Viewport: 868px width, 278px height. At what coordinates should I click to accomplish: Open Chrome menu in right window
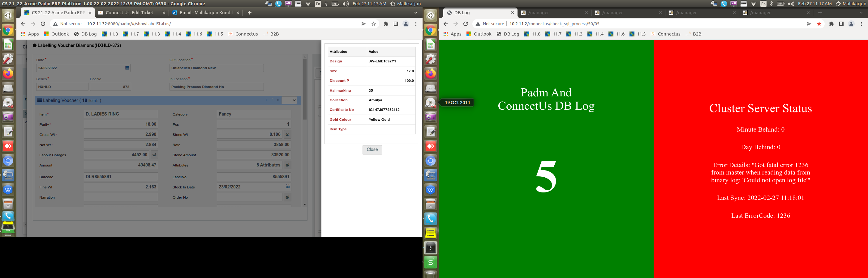(x=861, y=24)
